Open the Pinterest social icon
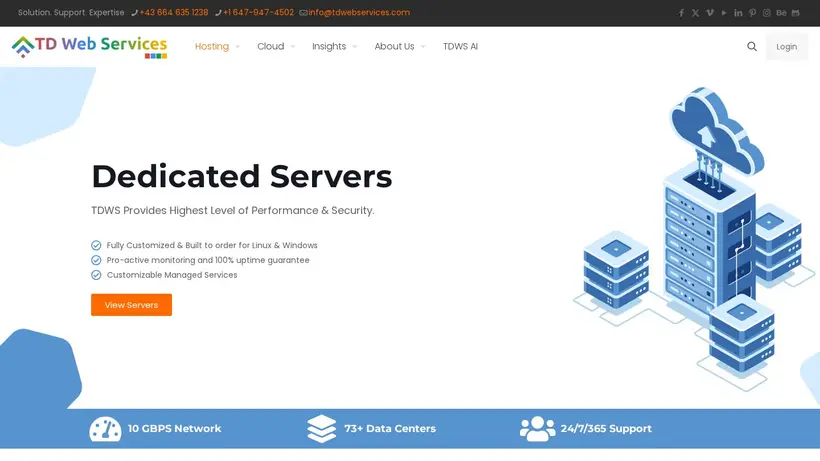Image resolution: width=820 pixels, height=461 pixels. click(x=752, y=13)
